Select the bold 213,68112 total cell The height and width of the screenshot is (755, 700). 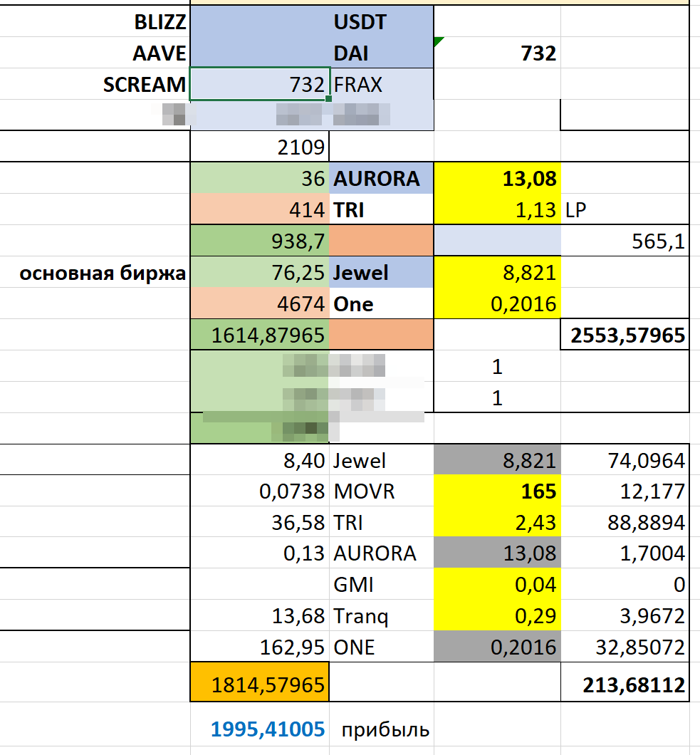coord(625,682)
